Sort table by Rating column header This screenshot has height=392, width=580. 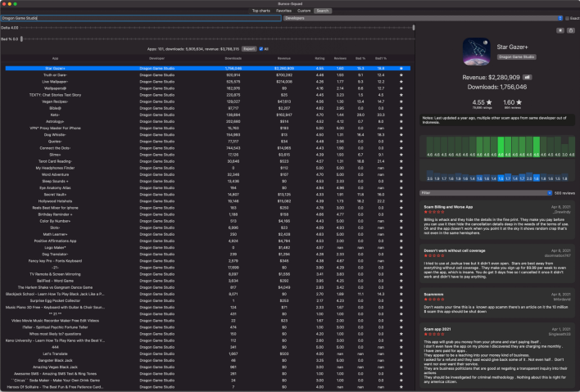319,58
